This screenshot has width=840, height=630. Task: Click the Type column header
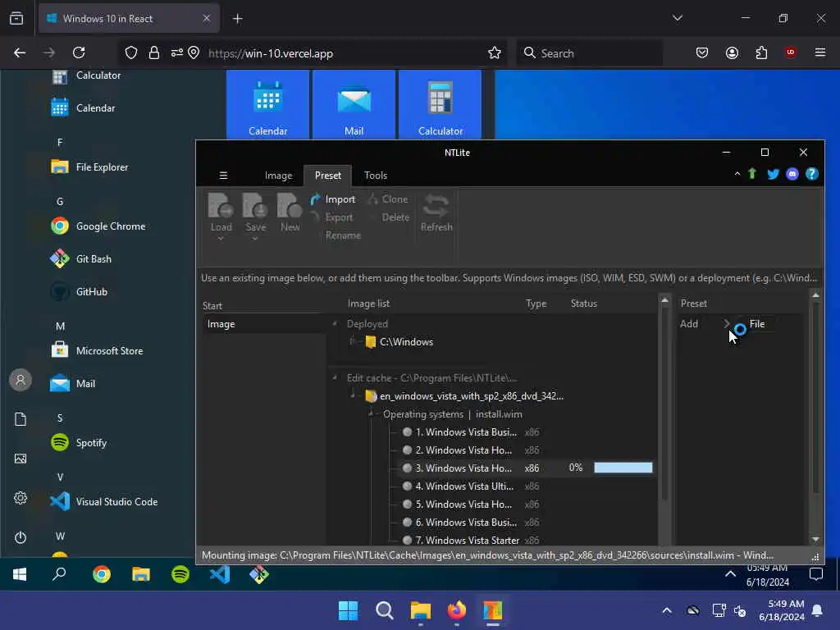click(x=536, y=304)
